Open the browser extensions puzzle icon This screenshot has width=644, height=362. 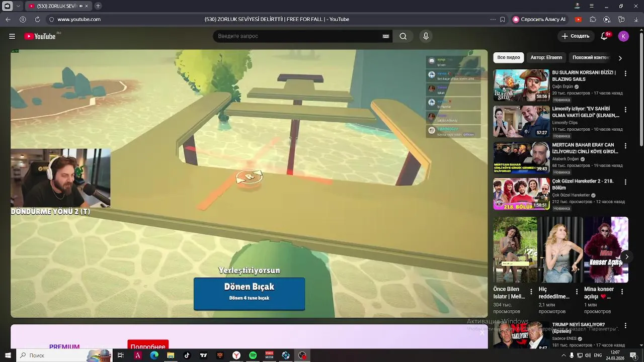(x=593, y=19)
